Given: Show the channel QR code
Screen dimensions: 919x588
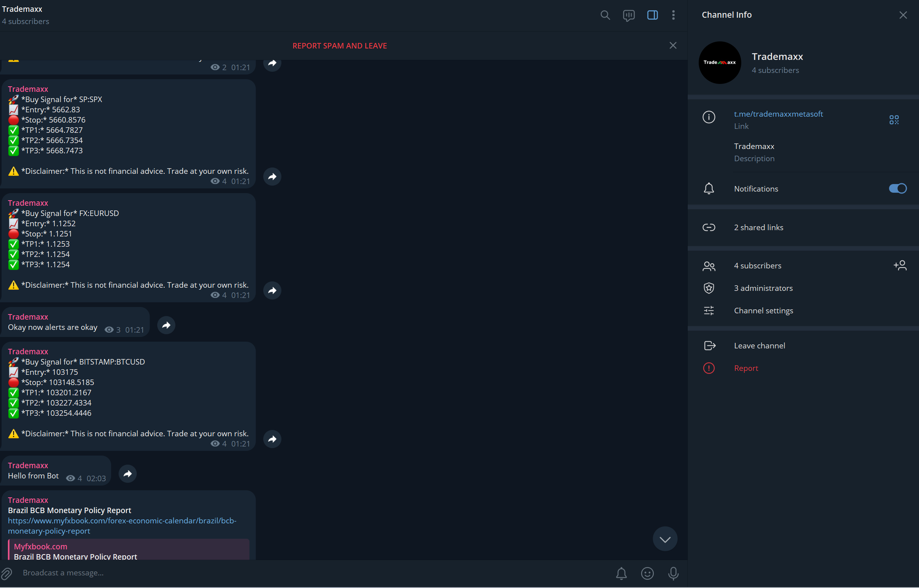Looking at the screenshot, I should pos(894,119).
